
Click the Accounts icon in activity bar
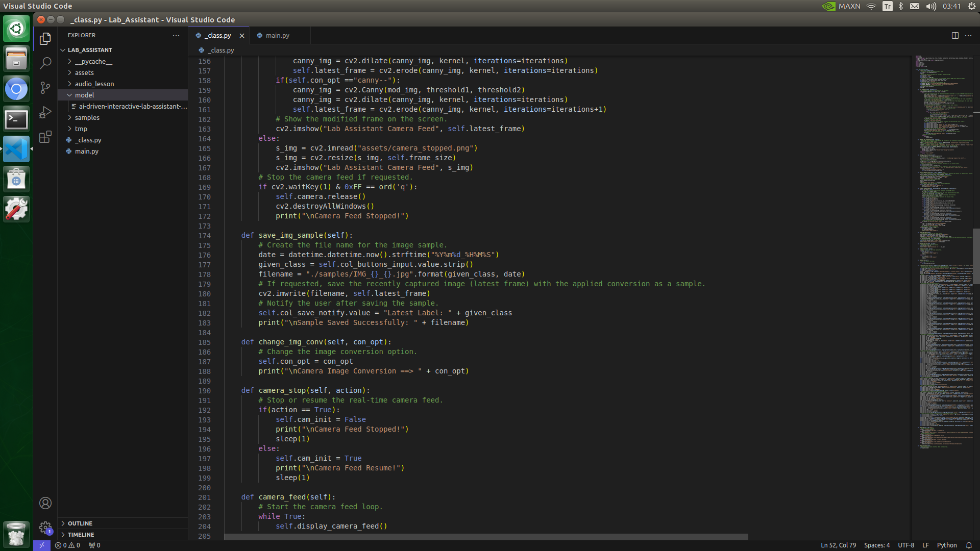coord(45,503)
